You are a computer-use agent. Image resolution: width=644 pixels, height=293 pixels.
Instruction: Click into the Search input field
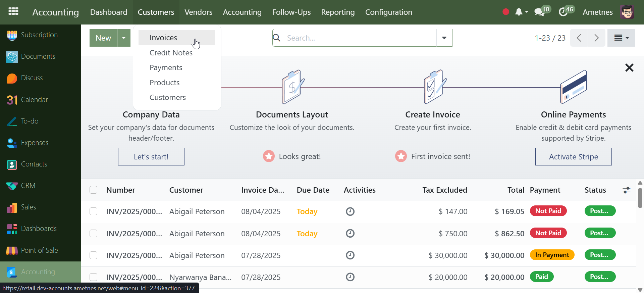[359, 38]
